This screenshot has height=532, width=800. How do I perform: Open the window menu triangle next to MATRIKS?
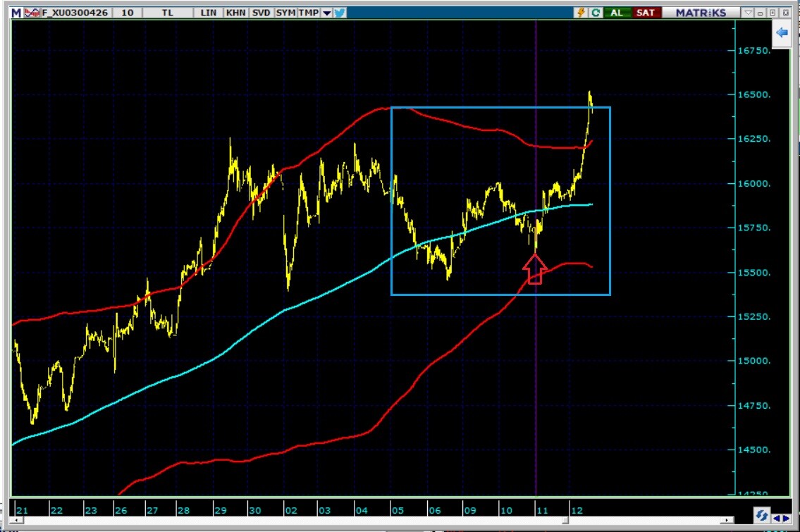click(749, 13)
